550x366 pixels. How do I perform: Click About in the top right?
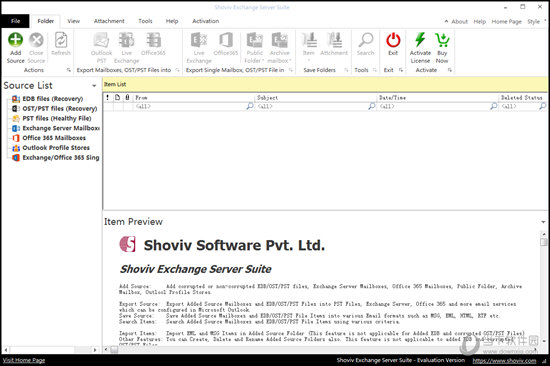point(460,21)
